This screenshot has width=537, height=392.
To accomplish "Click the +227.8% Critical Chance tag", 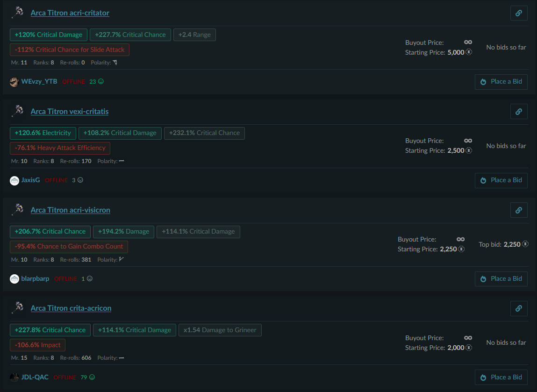I will 50,330.
